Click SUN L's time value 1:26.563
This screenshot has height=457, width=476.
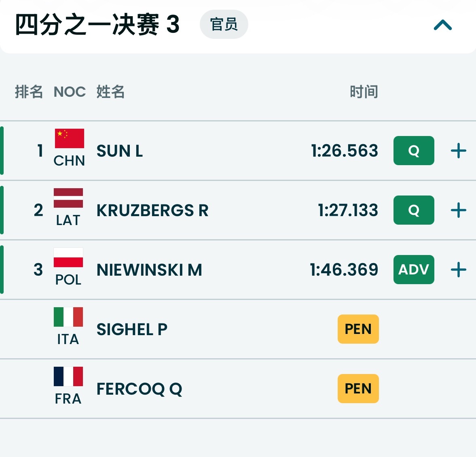344,151
